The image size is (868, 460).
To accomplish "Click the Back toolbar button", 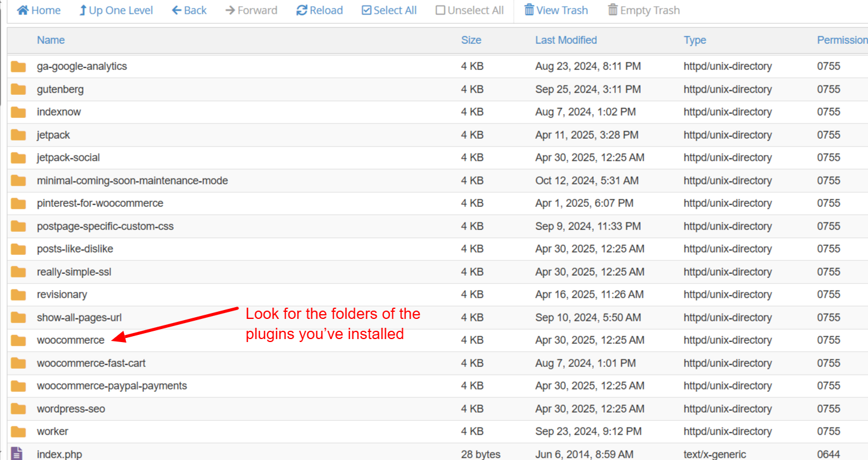I will click(x=189, y=10).
